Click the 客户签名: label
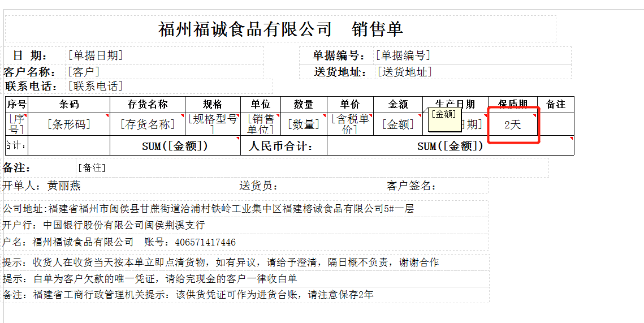The height and width of the screenshot is (323, 644). pos(411,186)
